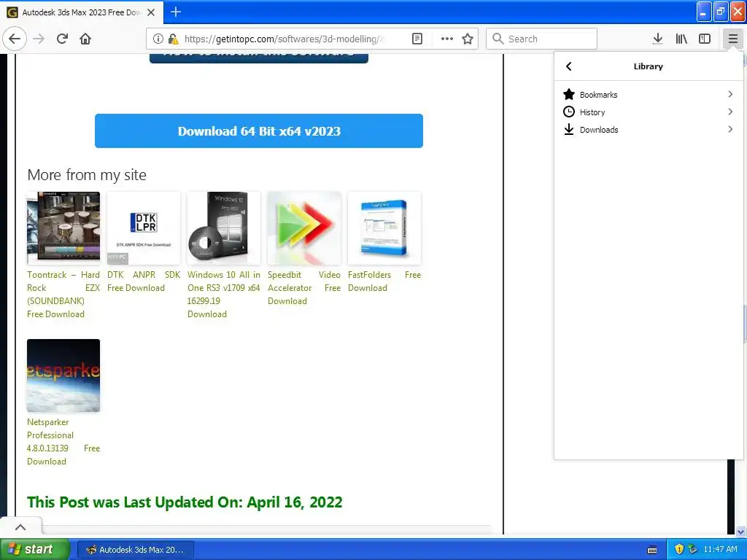This screenshot has height=560, width=747.
Task: Expand the History submenu chevron
Action: click(730, 112)
